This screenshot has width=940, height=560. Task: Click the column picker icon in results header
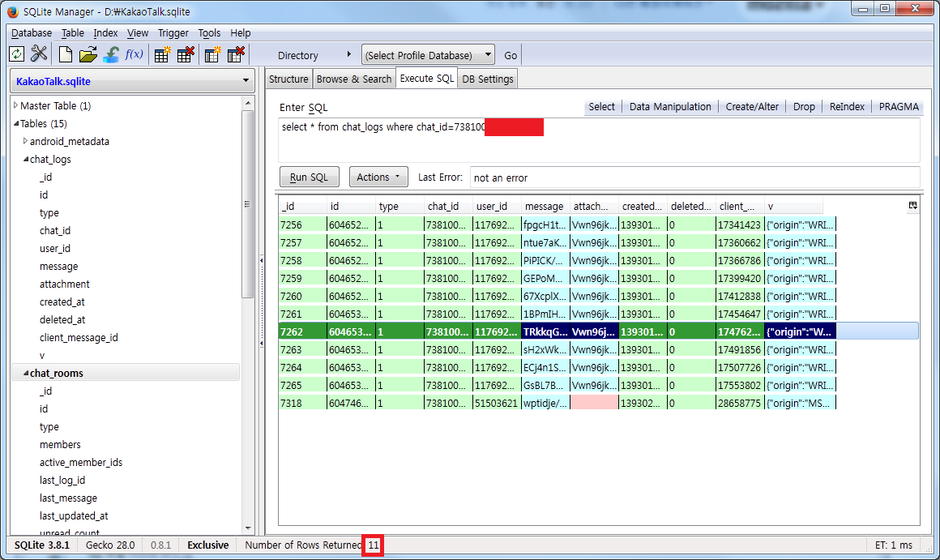pyautogui.click(x=912, y=206)
